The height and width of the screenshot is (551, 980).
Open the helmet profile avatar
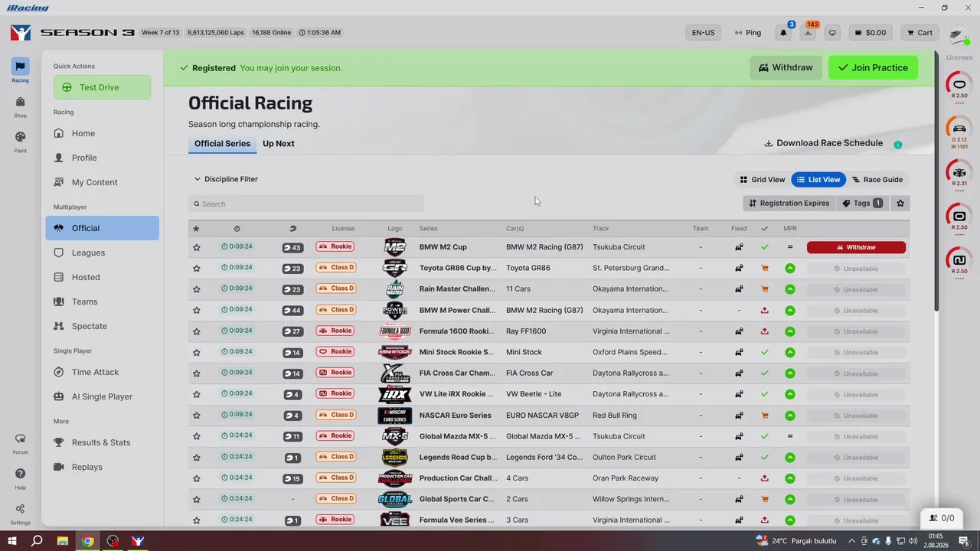coord(958,34)
